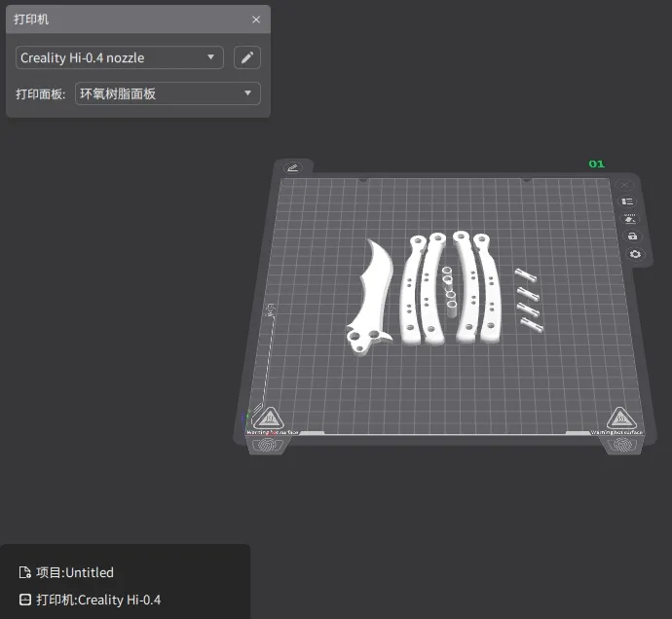This screenshot has height=619, width=672.
Task: Toggle the plate lock icon
Action: click(x=633, y=237)
